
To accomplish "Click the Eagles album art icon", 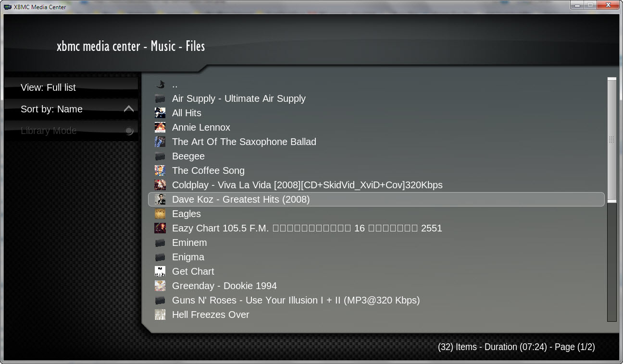I will [160, 214].
